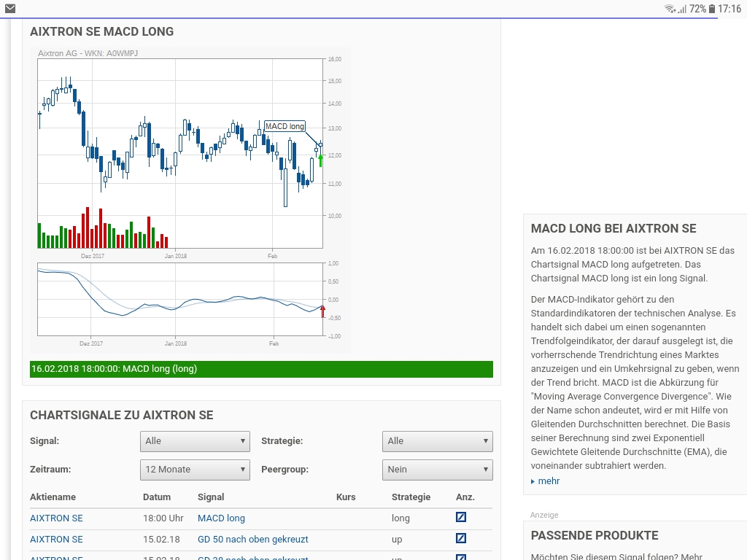Click the 'Signal' column header
The image size is (747, 560).
click(x=211, y=497)
